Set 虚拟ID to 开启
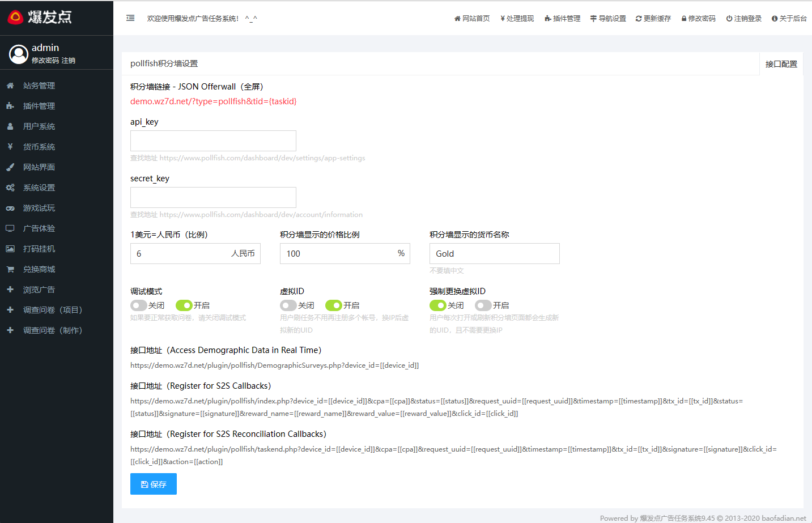The width and height of the screenshot is (812, 523). [334, 305]
